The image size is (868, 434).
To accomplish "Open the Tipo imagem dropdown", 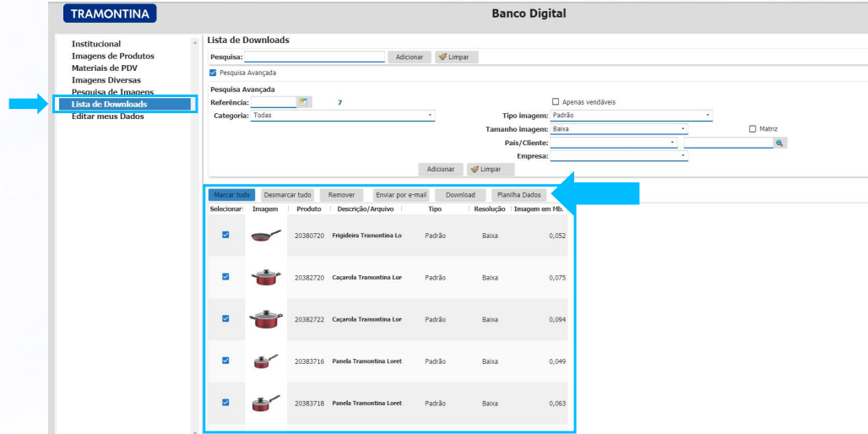I will pos(631,115).
